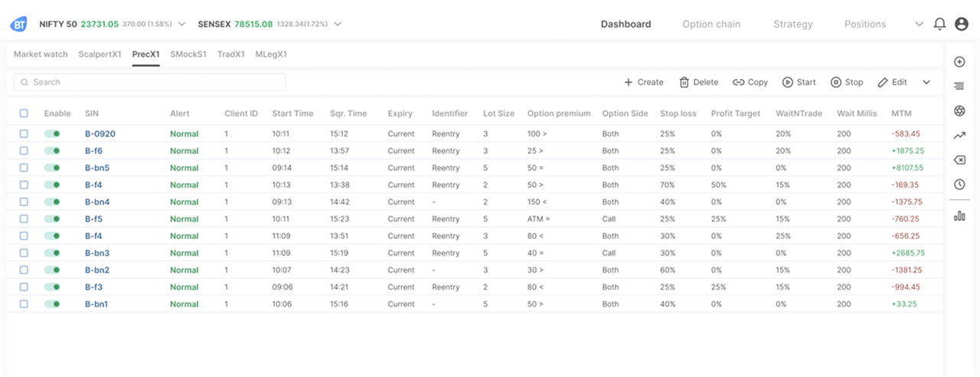The width and height of the screenshot is (980, 377).
Task: Select all rows with header checkbox
Action: 24,113
